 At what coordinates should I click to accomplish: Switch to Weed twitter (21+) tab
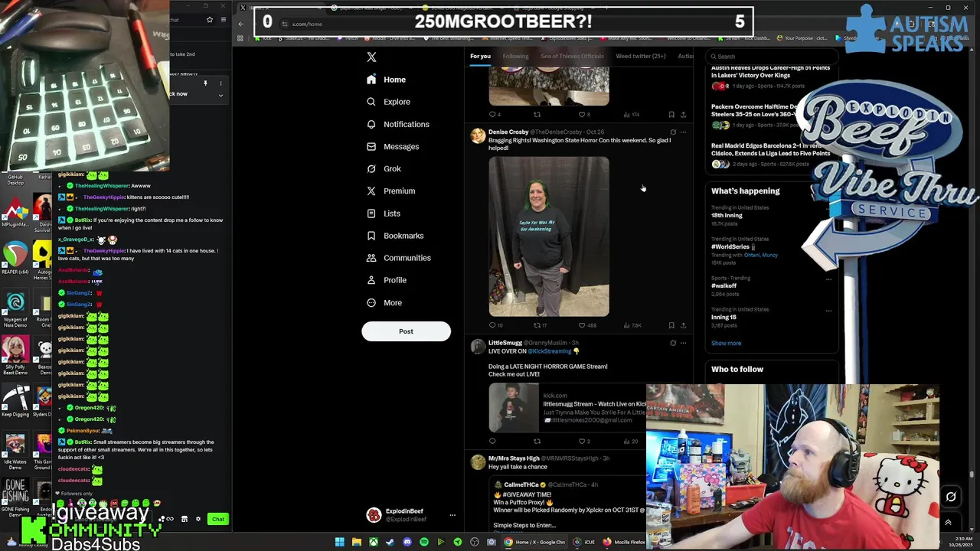pyautogui.click(x=641, y=56)
